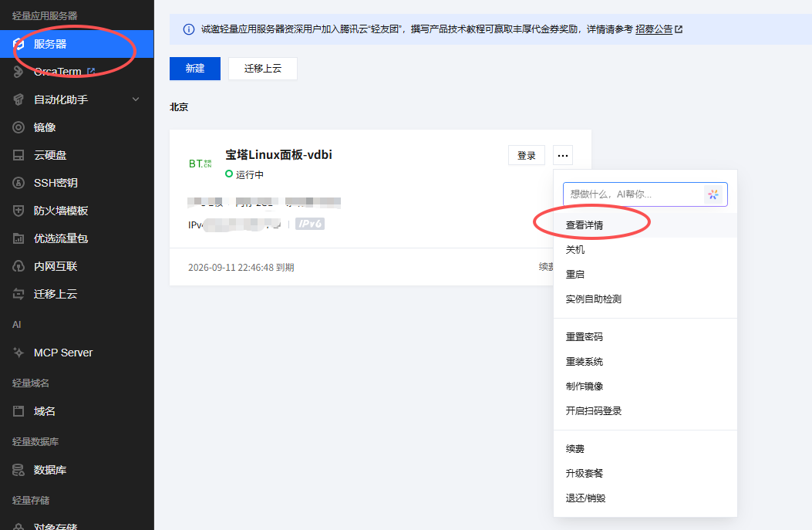812x530 pixels.
Task: Select 制作镜像 menu entry
Action: click(645, 387)
